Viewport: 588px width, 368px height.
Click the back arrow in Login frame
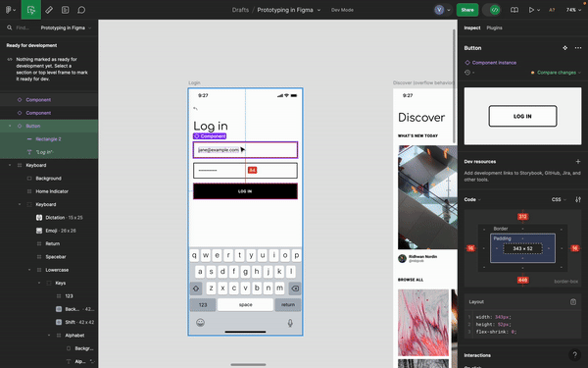click(x=195, y=109)
